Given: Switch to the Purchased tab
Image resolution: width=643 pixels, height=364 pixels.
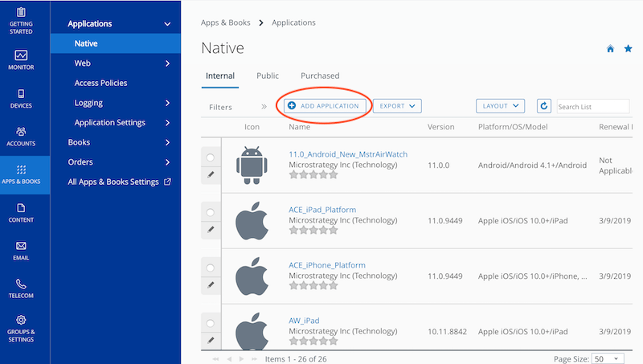Looking at the screenshot, I should click(x=320, y=76).
